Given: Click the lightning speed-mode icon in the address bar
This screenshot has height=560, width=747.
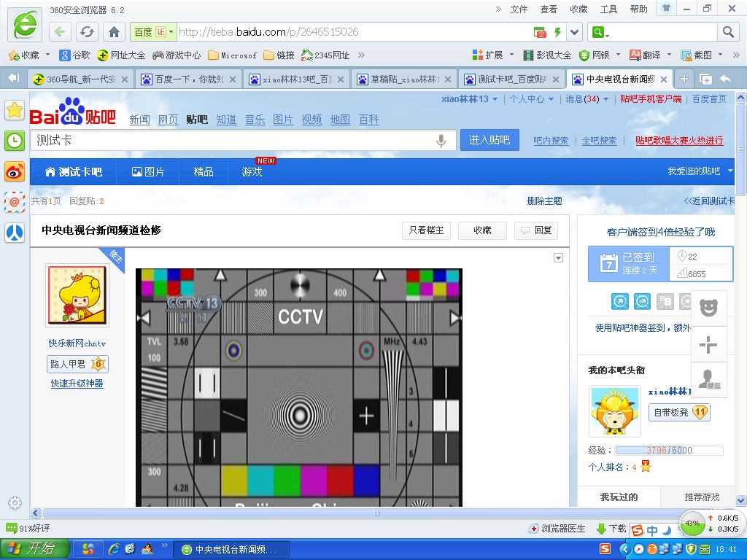Looking at the screenshot, I should (x=557, y=32).
